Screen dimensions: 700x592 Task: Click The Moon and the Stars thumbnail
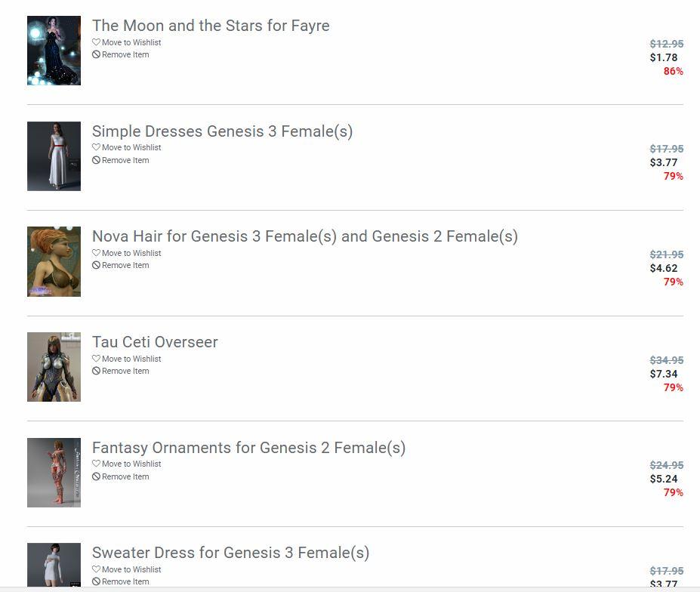[54, 51]
